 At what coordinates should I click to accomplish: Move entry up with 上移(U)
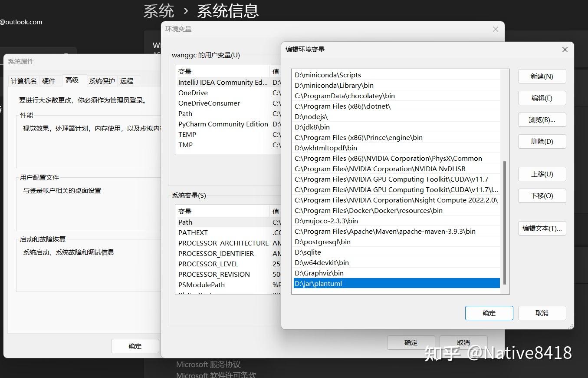[541, 174]
